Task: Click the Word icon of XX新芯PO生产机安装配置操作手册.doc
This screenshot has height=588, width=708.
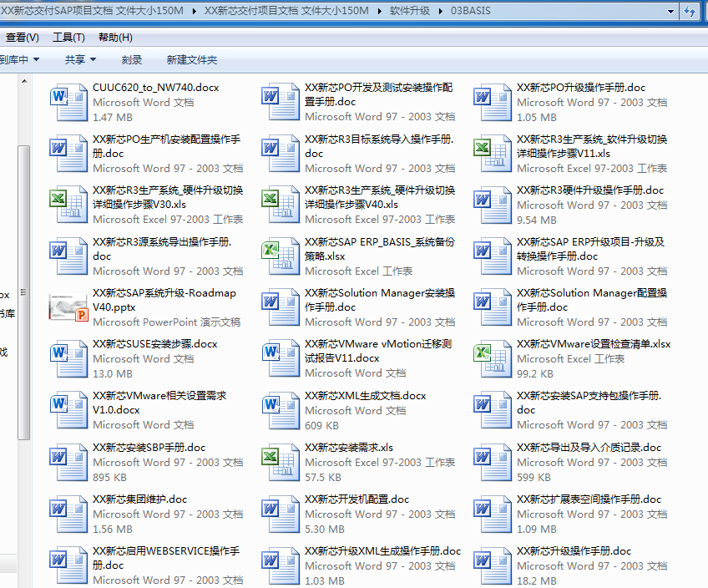Action: coord(68,154)
